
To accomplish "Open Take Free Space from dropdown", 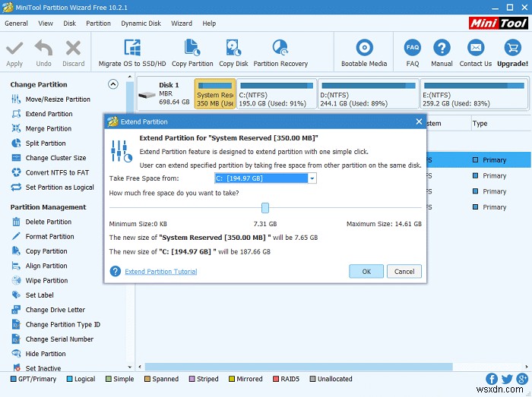I will [312, 178].
